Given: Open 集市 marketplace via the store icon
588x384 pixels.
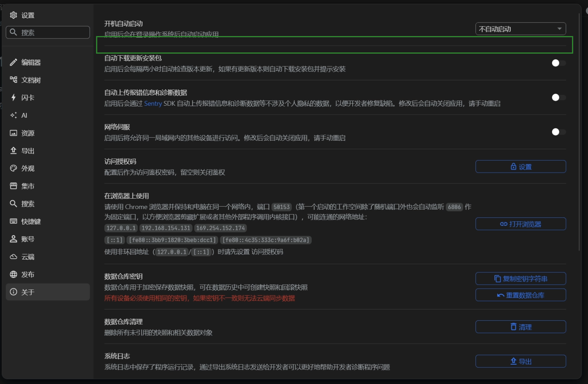Looking at the screenshot, I should (x=14, y=186).
